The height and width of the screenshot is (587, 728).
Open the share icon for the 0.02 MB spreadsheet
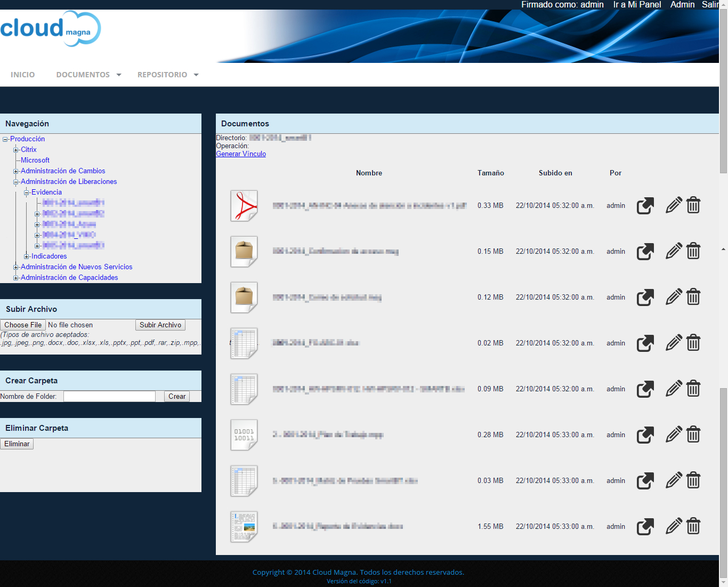645,343
